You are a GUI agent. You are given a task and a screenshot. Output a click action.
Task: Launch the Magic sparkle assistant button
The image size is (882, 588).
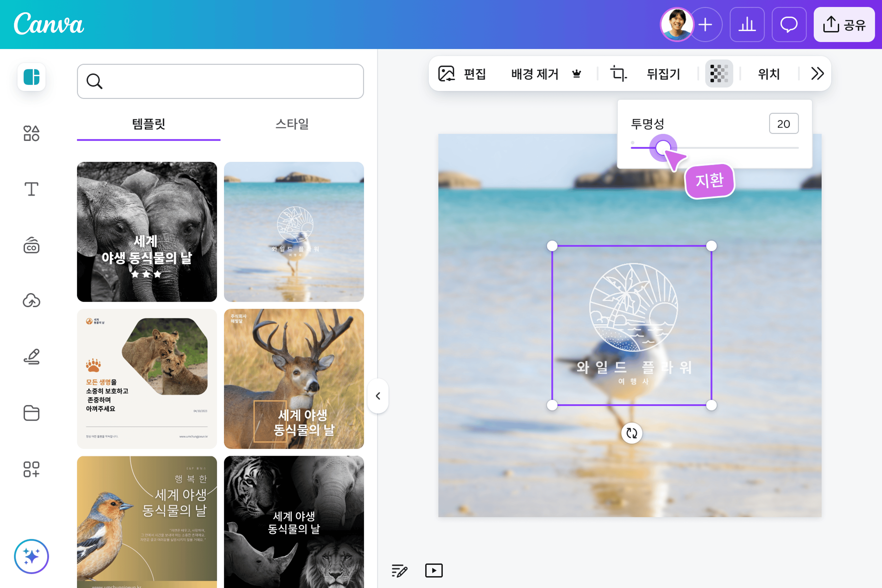(32, 556)
